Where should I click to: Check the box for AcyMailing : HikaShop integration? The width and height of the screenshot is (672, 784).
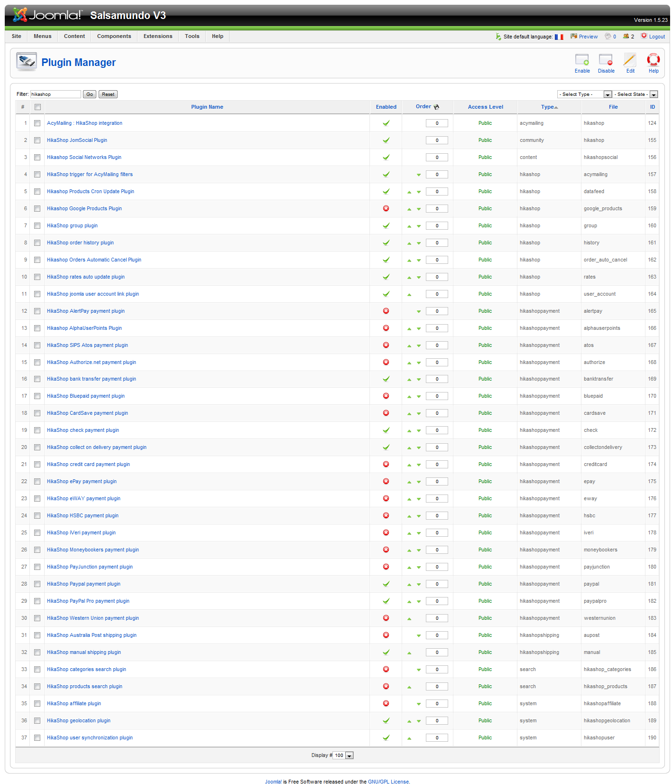tap(37, 123)
